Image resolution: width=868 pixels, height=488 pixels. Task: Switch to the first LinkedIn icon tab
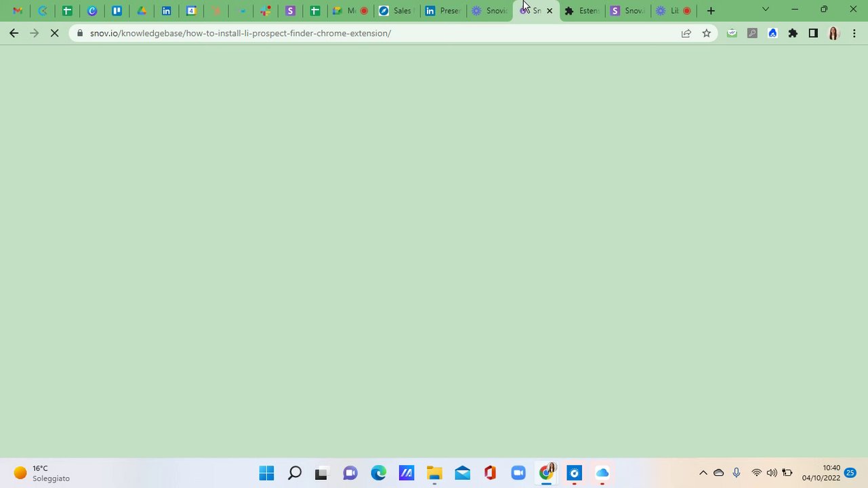pos(167,11)
